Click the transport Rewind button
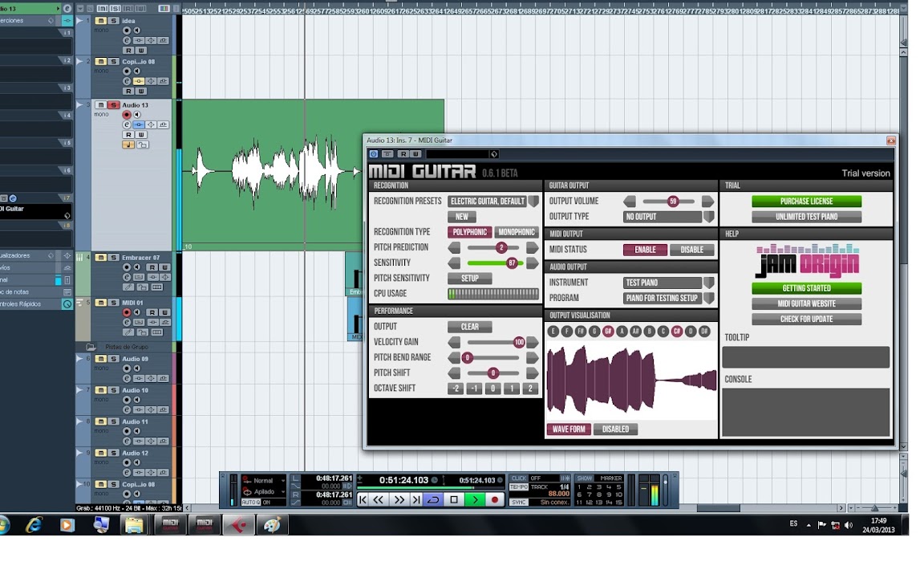The image size is (924, 578). [x=379, y=499]
